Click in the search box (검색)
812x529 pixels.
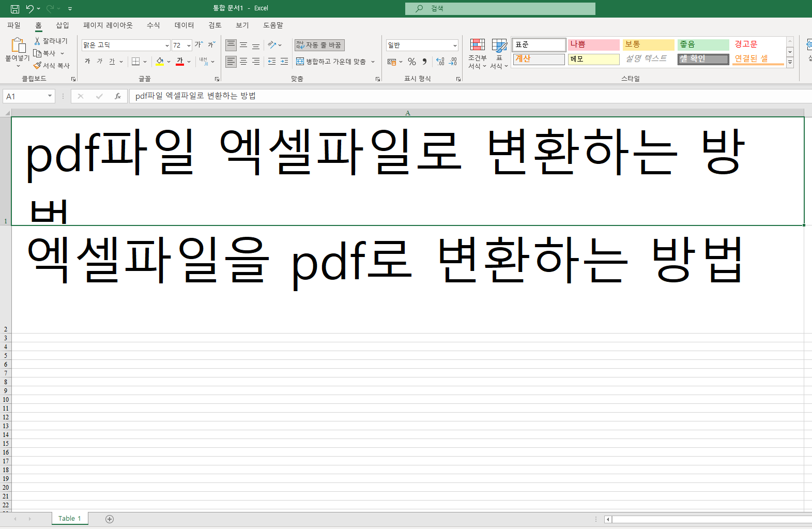coord(500,8)
